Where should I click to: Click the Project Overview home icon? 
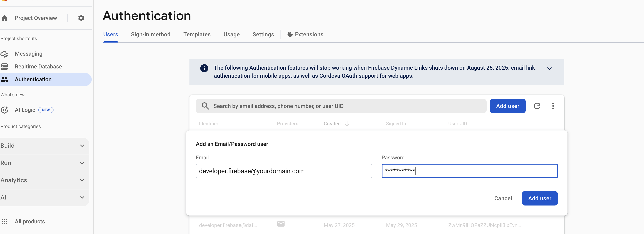click(x=4, y=18)
